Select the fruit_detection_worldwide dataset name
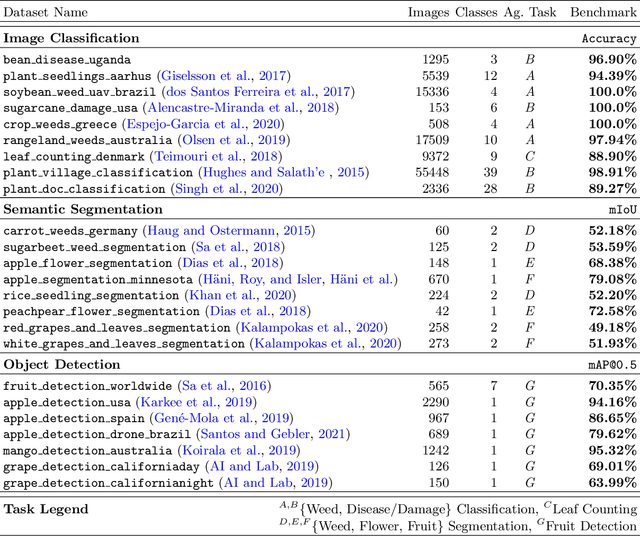Viewport: 640px width, 536px height. point(87,386)
